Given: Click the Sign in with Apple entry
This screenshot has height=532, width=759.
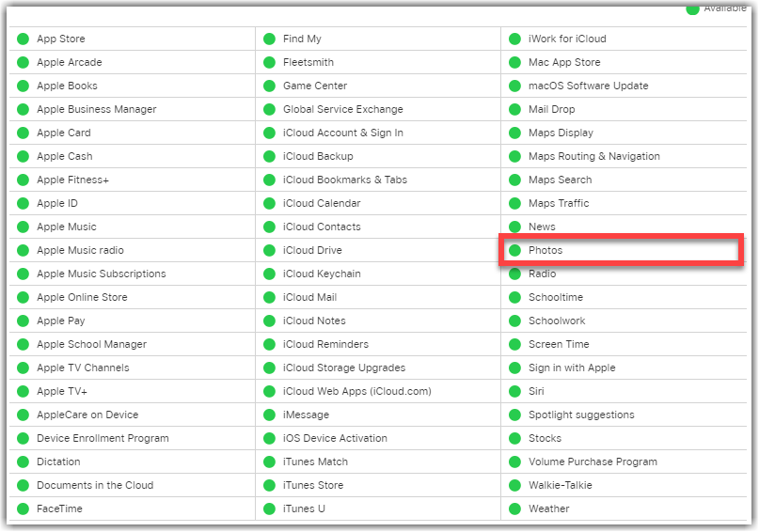Looking at the screenshot, I should click(x=572, y=368).
